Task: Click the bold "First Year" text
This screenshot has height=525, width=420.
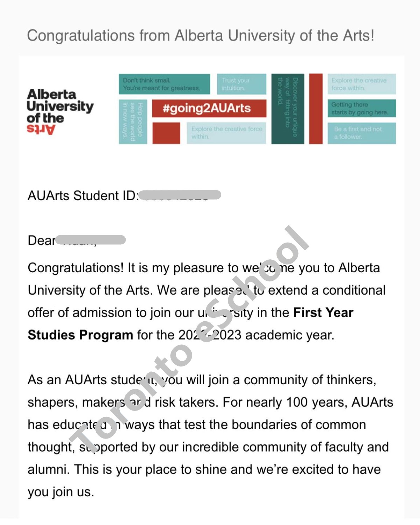Action: pos(323,313)
